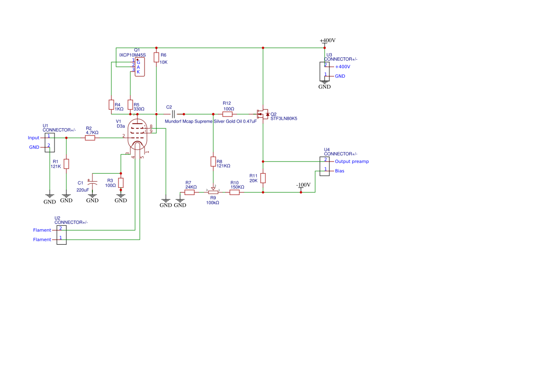Select the "CONNECTOR+/-" text under U4
Image resolution: width=554 pixels, height=392 pixels.
(341, 154)
